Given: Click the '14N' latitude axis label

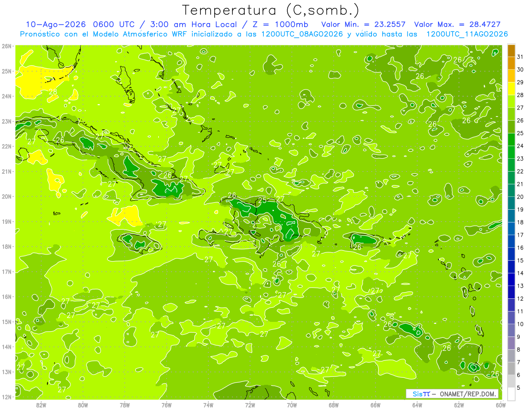Looking at the screenshot, I should click(6, 347).
